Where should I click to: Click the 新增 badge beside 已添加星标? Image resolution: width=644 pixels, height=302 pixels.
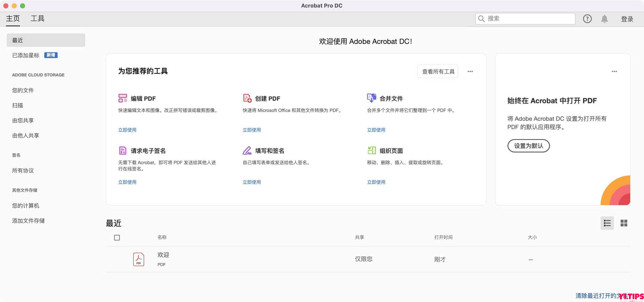pos(51,55)
